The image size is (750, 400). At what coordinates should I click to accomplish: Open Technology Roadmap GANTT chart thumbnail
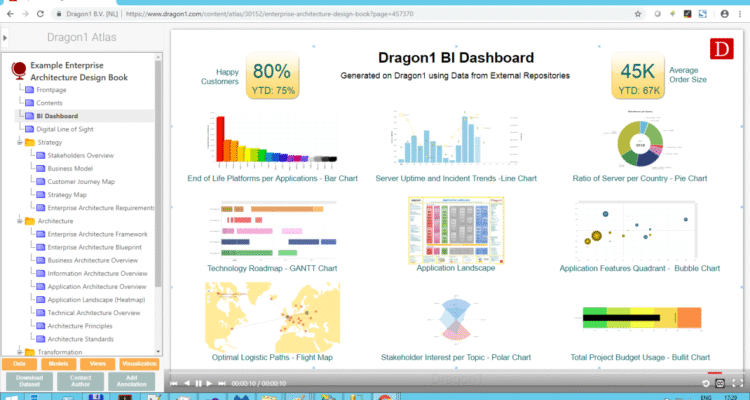(x=273, y=230)
